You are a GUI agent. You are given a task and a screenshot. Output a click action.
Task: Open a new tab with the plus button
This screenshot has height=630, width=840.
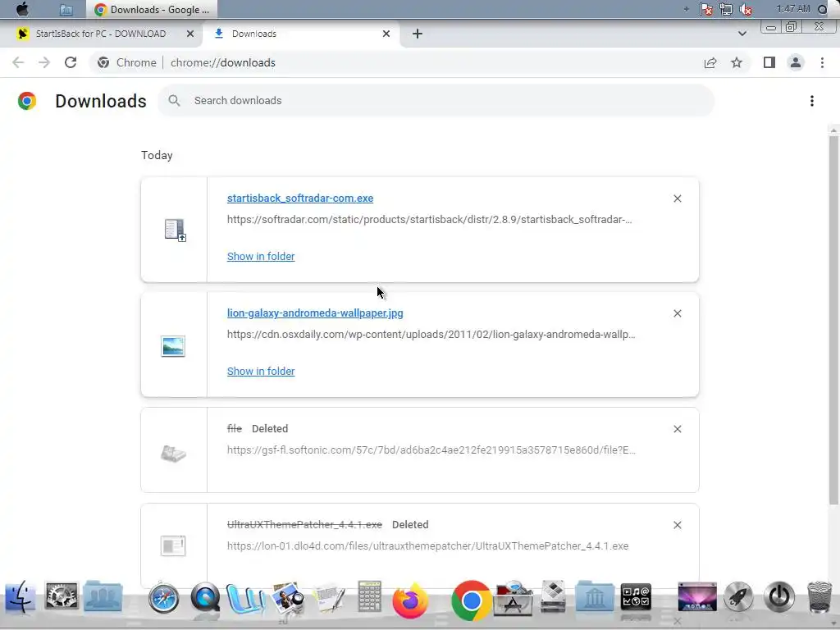pos(418,34)
